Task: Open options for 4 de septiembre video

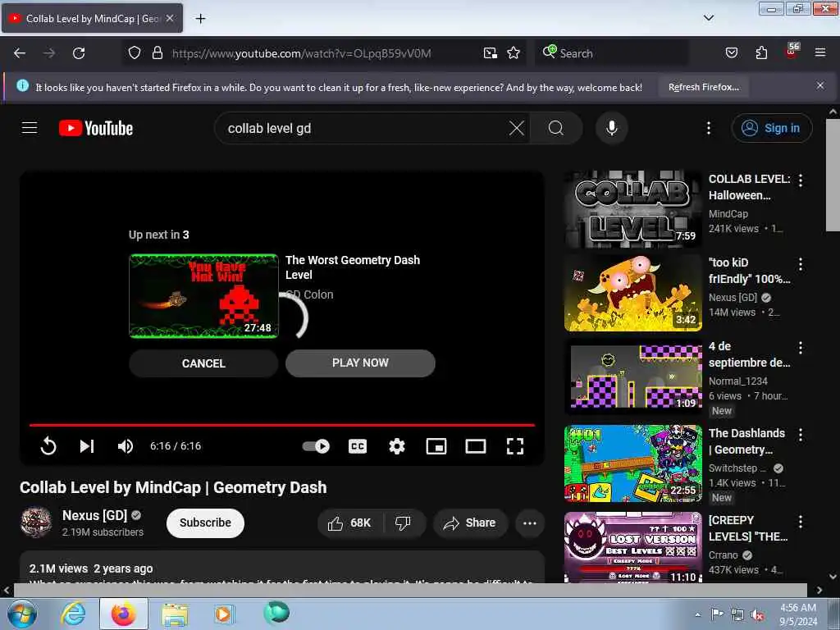Action: 801,348
